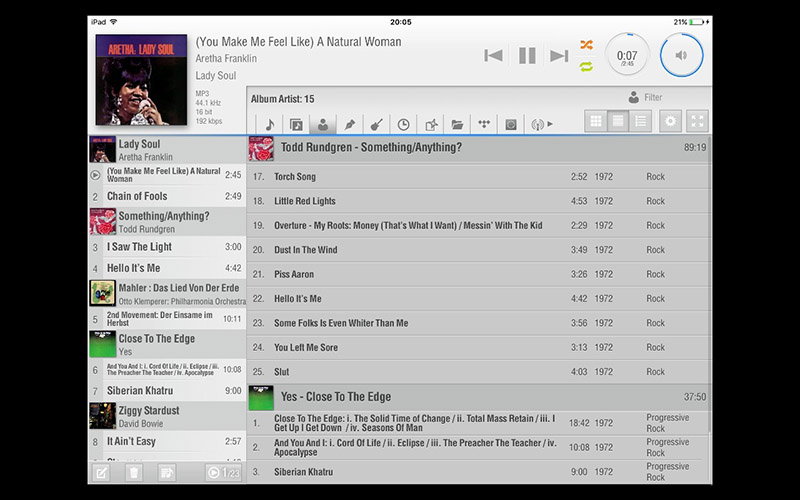Clear queue with trash icon
Viewport: 800px width, 500px height.
(134, 473)
